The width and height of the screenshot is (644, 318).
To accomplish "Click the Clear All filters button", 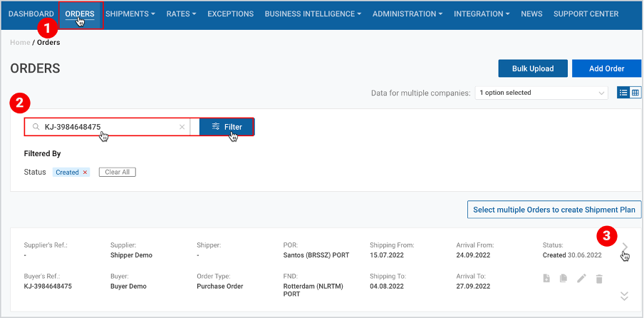I will pos(118,172).
